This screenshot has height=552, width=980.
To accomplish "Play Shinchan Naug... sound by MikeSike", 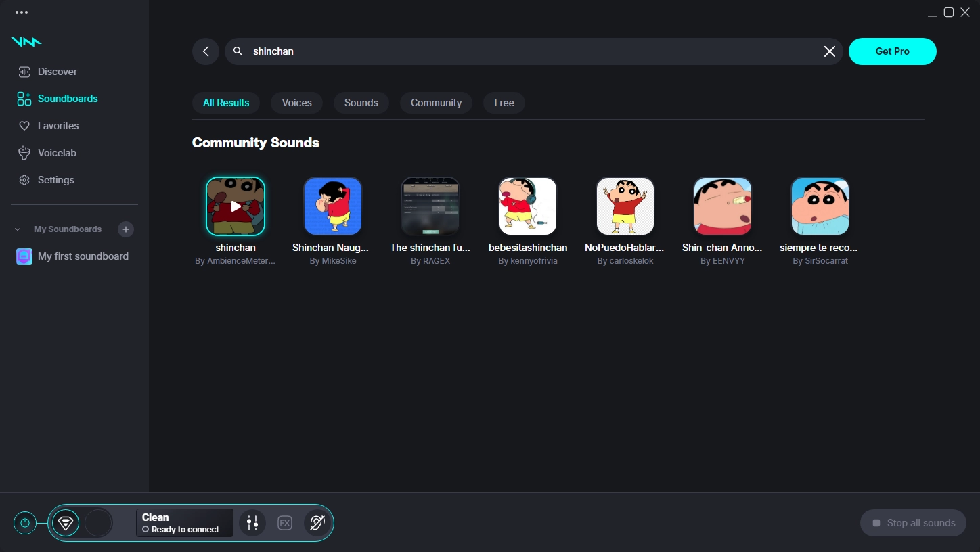I will pos(333,206).
